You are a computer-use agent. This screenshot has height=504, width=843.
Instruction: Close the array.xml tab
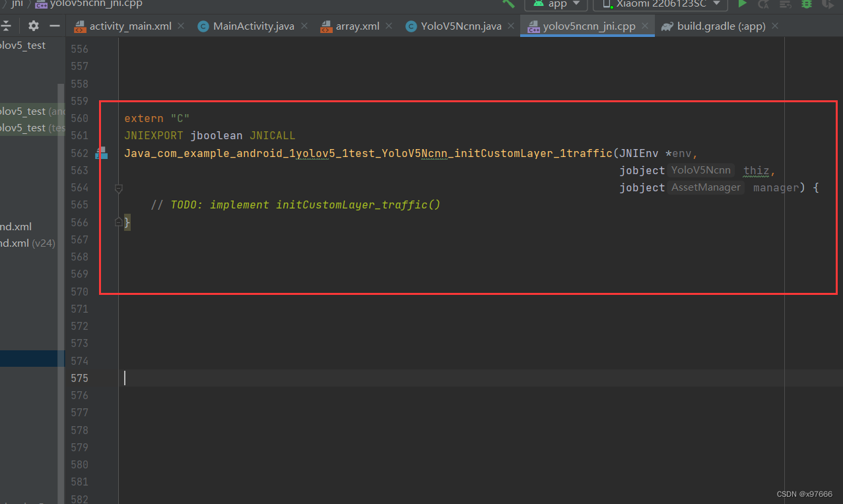point(389,26)
